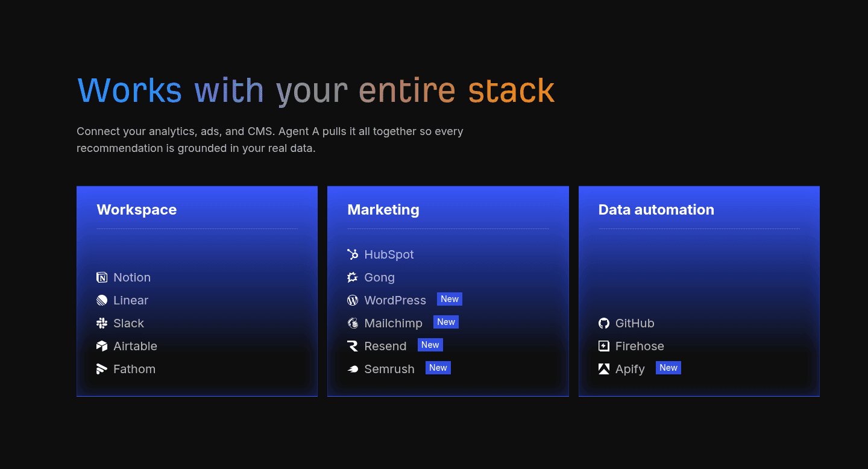The height and width of the screenshot is (469, 868).
Task: Choose the Firehose integration label
Action: click(640, 346)
